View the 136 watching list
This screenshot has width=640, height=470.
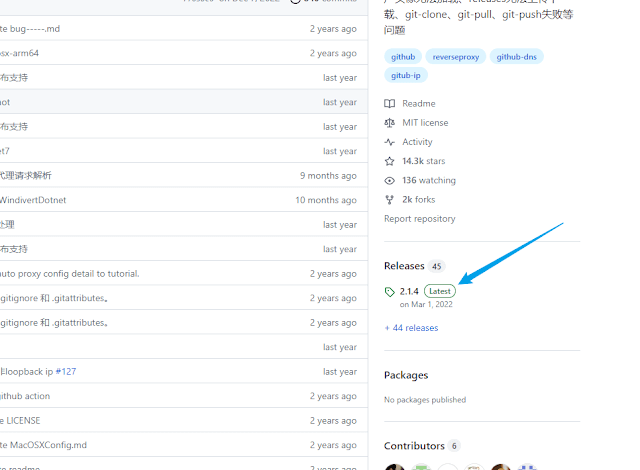pos(429,180)
